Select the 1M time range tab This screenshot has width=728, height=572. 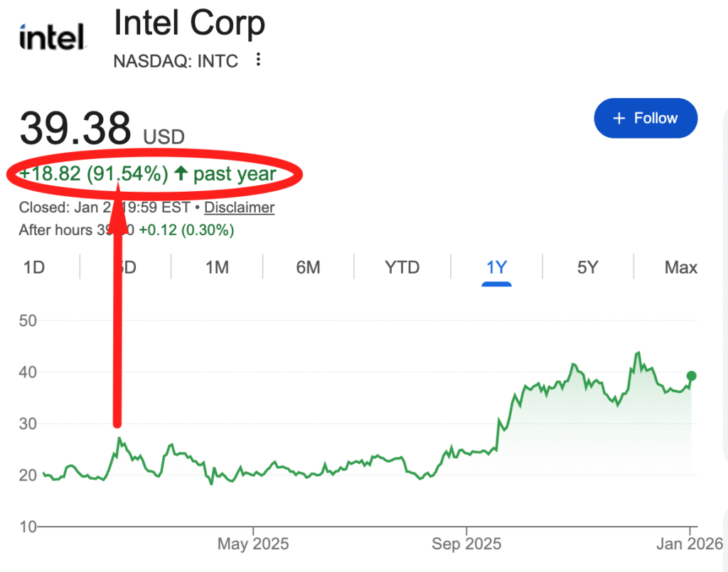tap(217, 268)
